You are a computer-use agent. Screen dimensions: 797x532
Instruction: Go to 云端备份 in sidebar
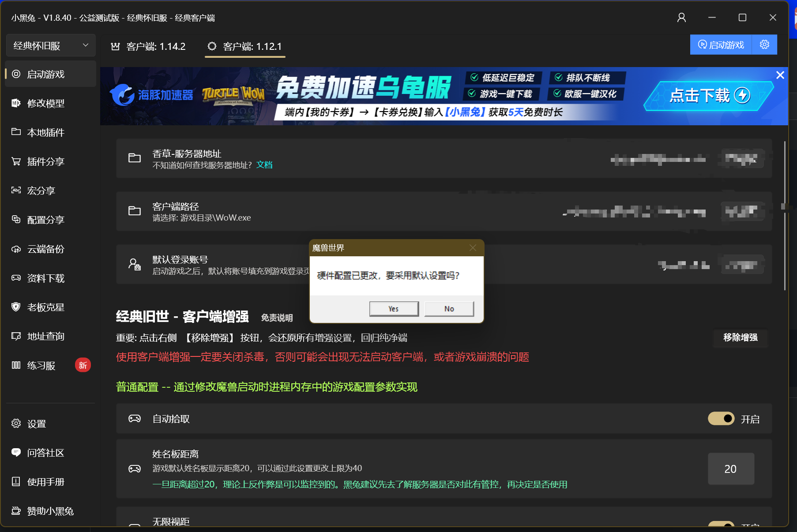pos(51,249)
